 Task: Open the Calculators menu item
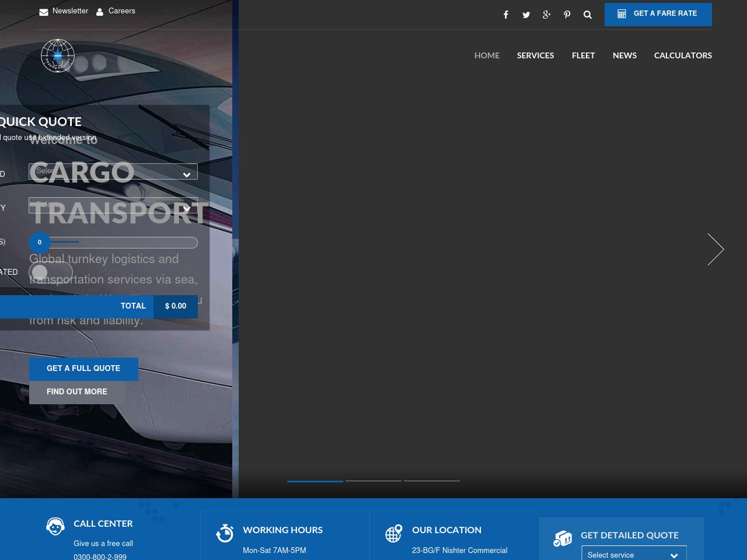point(683,55)
